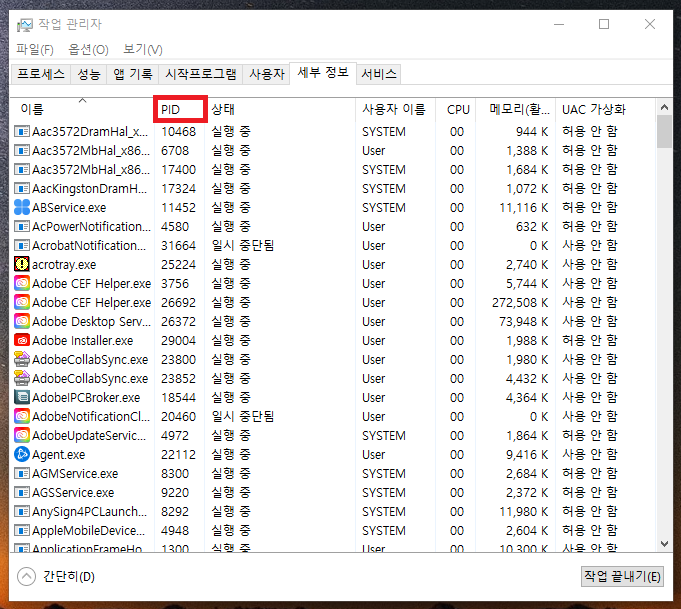Click the ABService.exe blue clover icon
Screen dimensions: 681x609
(22, 207)
